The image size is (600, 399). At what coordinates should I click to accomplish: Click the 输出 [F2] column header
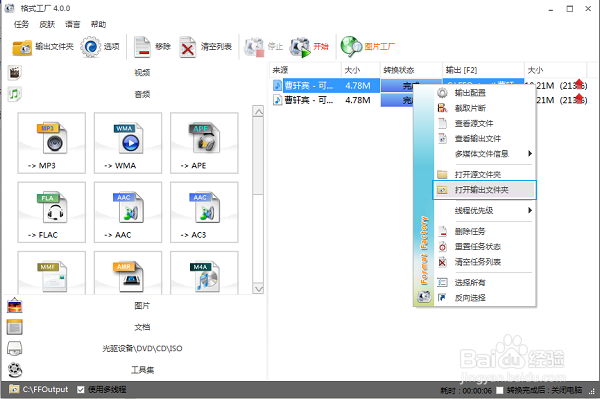tap(483, 70)
